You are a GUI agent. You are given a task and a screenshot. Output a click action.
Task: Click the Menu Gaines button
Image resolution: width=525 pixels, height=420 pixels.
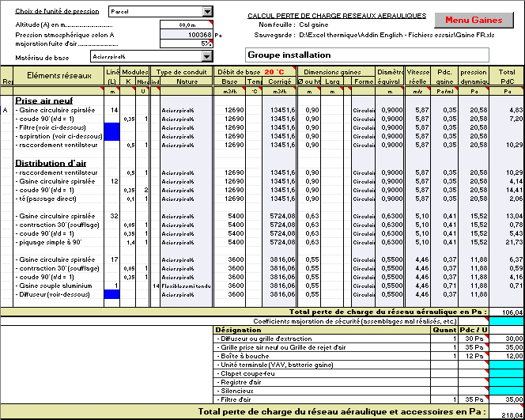click(475, 20)
